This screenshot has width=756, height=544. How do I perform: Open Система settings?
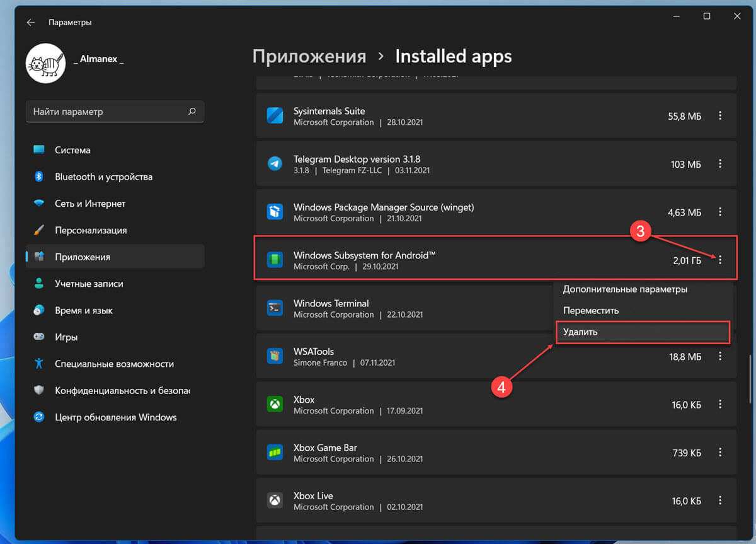click(115, 150)
